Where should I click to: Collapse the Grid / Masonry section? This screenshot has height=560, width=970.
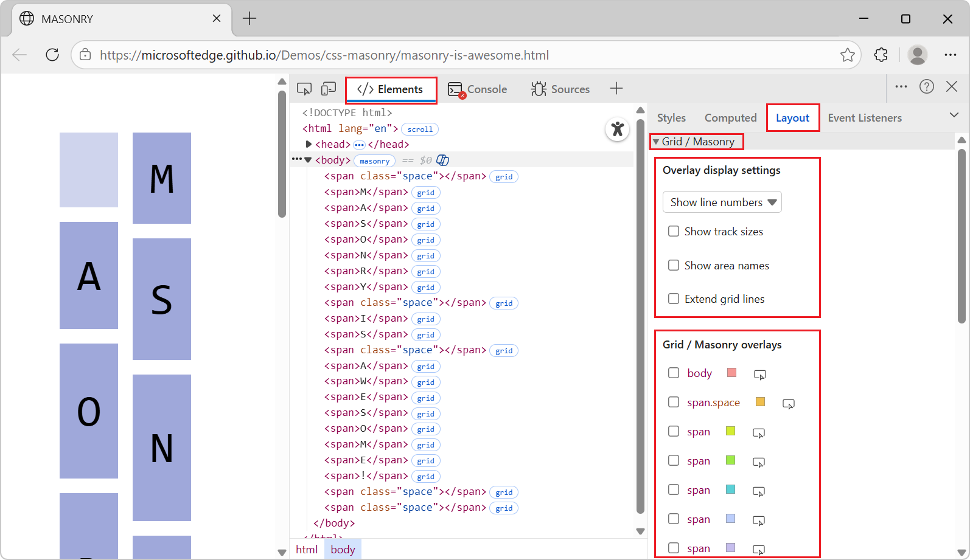[x=697, y=142]
